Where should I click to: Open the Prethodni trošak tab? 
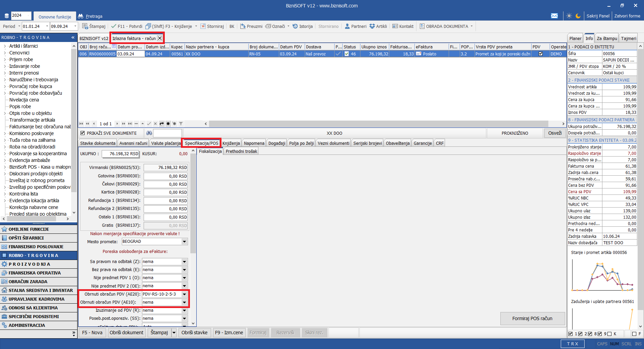tap(241, 151)
